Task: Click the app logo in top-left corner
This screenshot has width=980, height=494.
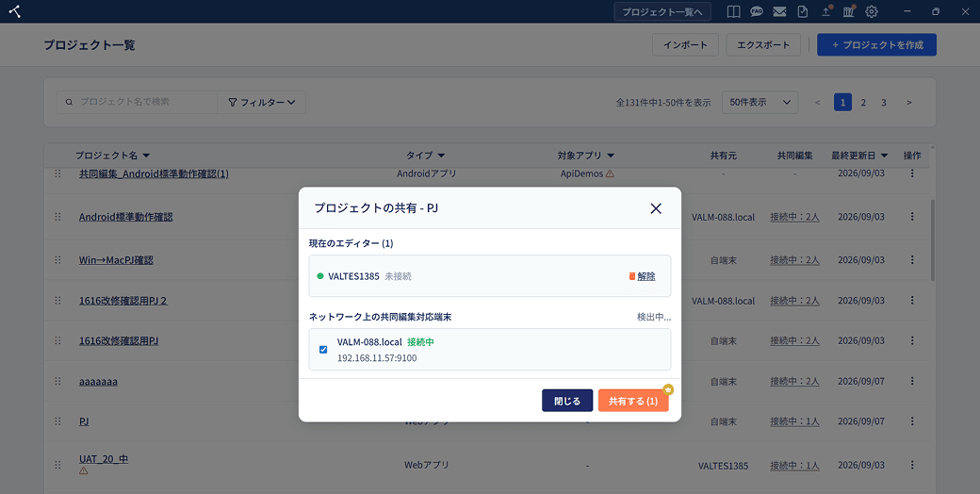Action: pyautogui.click(x=15, y=11)
